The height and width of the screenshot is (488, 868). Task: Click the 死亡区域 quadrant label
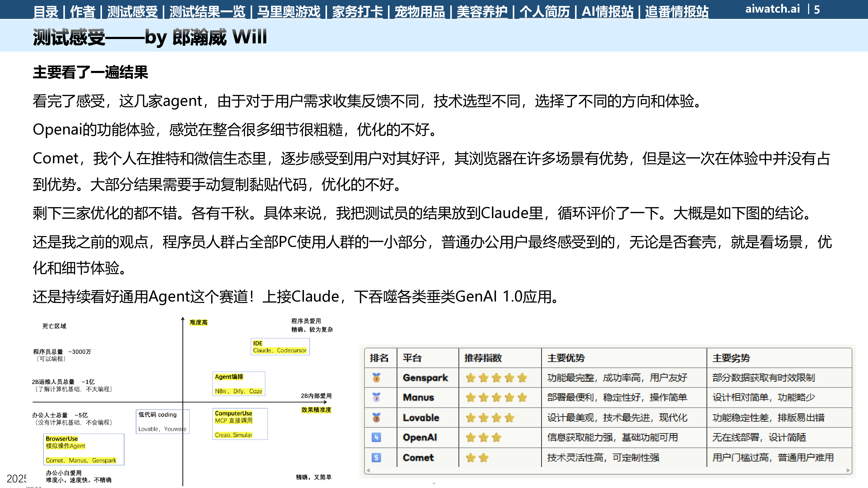pos(54,326)
